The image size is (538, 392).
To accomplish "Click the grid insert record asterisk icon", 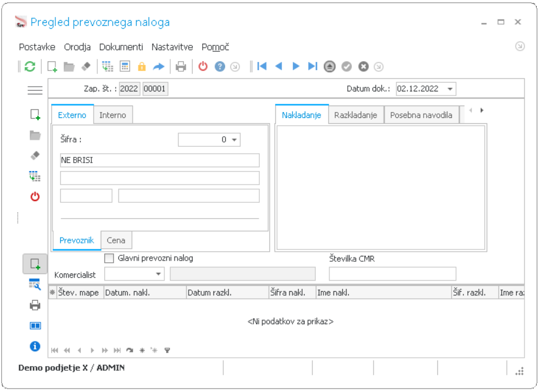I will (142, 351).
